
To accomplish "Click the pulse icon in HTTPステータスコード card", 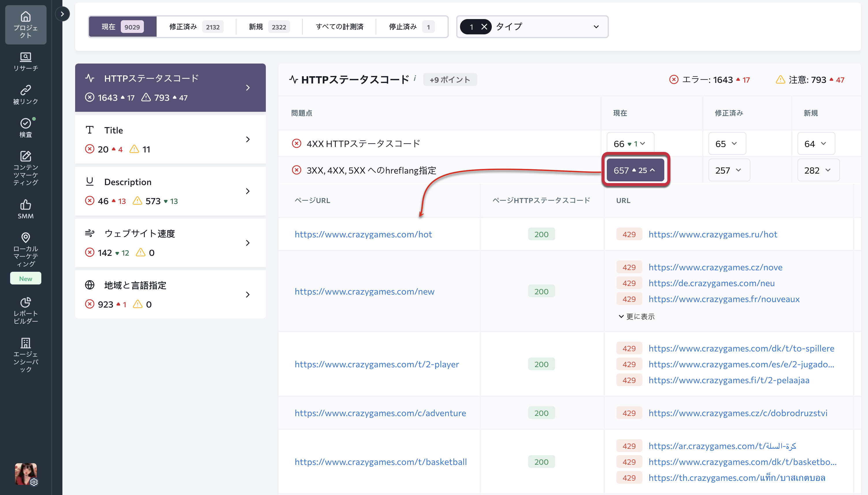I will (x=90, y=78).
